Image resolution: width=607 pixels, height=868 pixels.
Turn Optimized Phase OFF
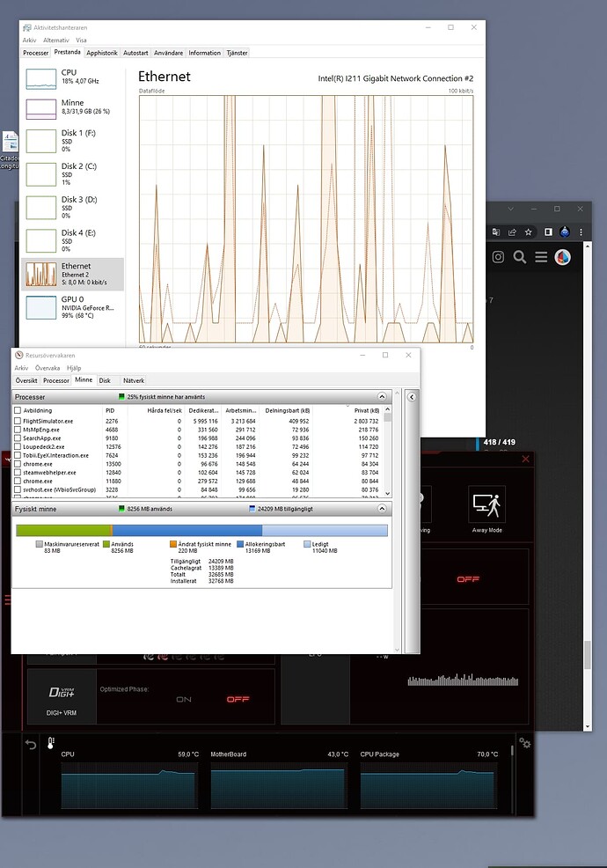238,700
